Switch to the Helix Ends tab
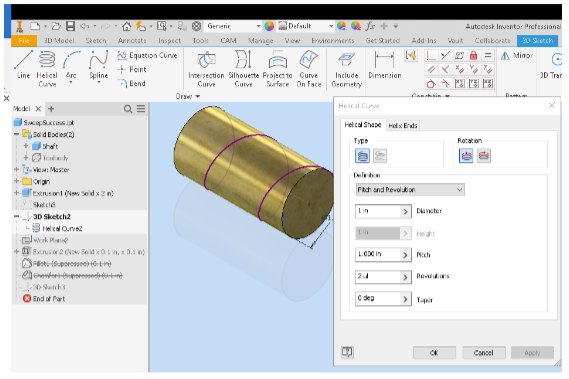The image size is (569, 379). (x=403, y=126)
